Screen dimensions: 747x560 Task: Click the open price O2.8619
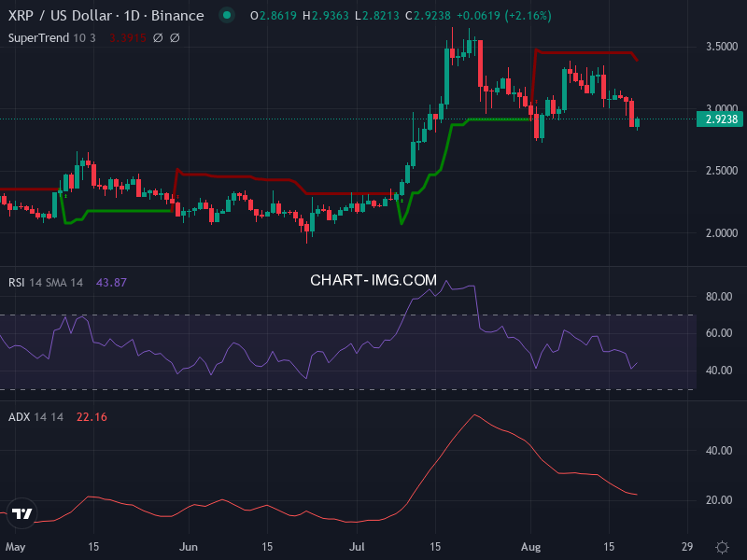point(274,16)
